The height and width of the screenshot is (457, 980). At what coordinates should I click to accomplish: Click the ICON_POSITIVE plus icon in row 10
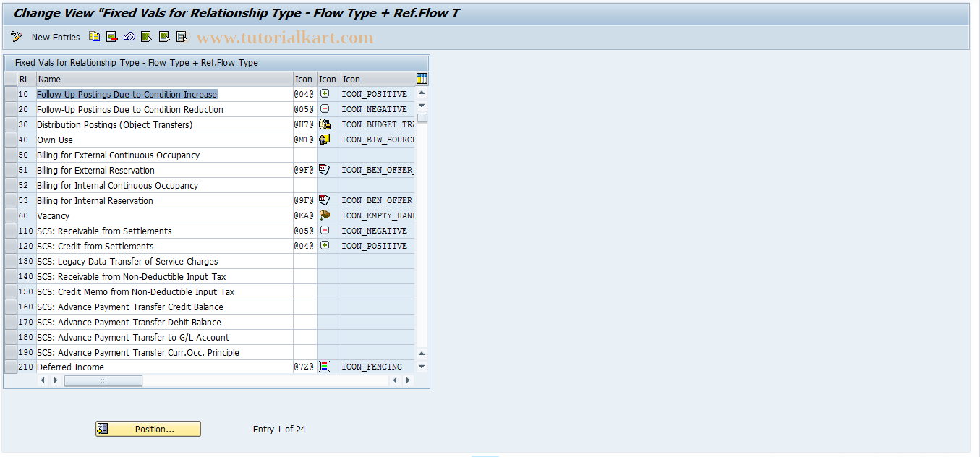(325, 94)
